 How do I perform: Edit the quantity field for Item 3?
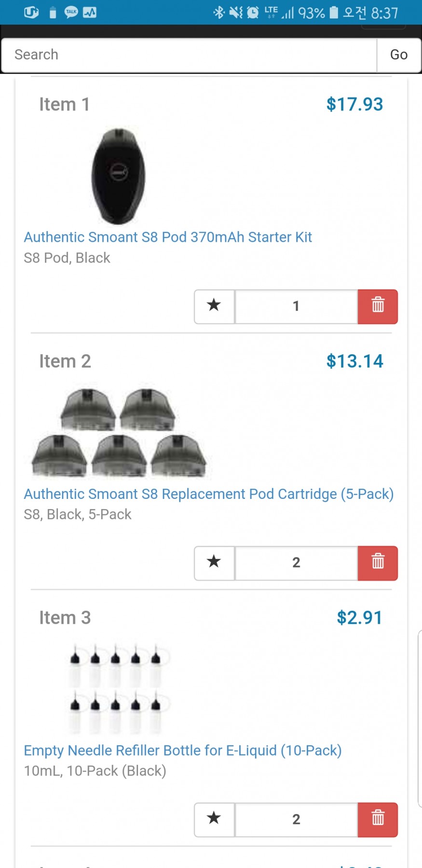coord(296,820)
